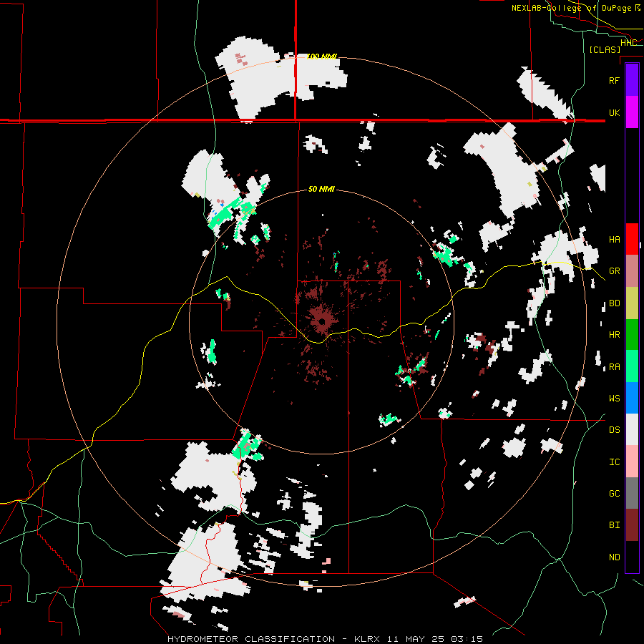Click the UK magenta legend swatch

click(632, 112)
